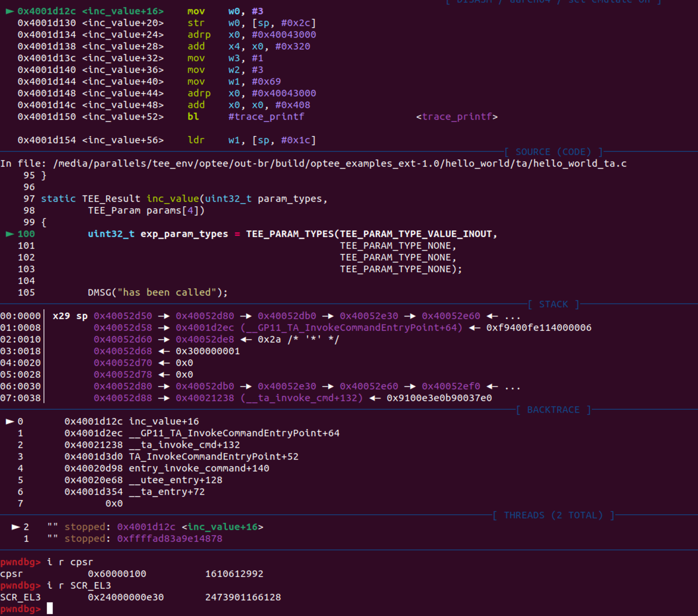Viewport: 698px width, 616px height.
Task: Select the 'str w0, [sp, #0x2c]' instruction line
Action: (x=167, y=23)
